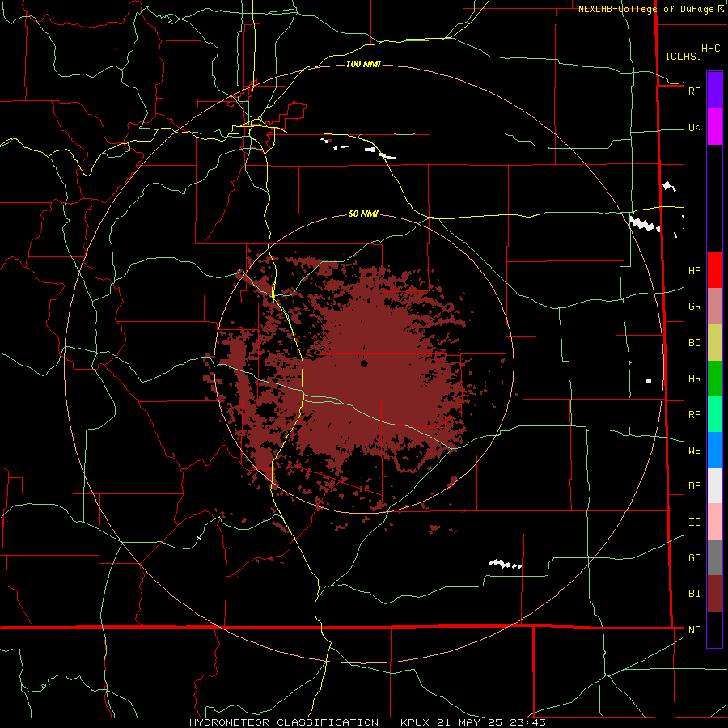Click the [CLAS] units label
Screen dimensions: 728x728
(x=684, y=56)
